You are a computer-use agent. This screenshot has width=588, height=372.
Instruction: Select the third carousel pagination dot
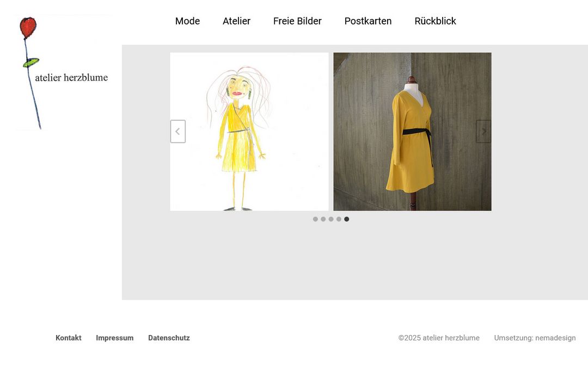pyautogui.click(x=331, y=219)
